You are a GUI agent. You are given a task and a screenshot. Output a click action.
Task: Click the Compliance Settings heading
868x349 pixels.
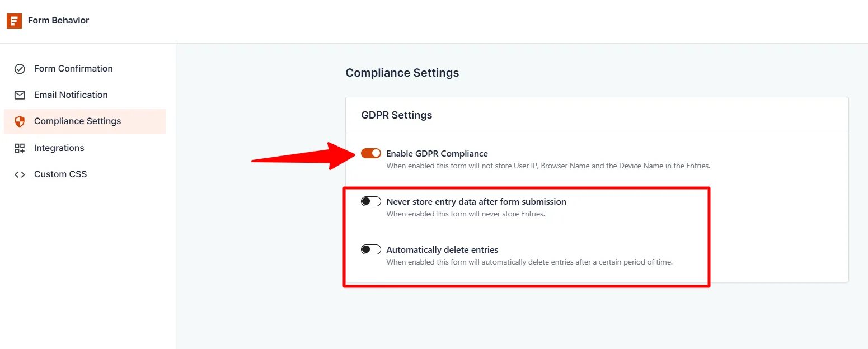tap(402, 72)
